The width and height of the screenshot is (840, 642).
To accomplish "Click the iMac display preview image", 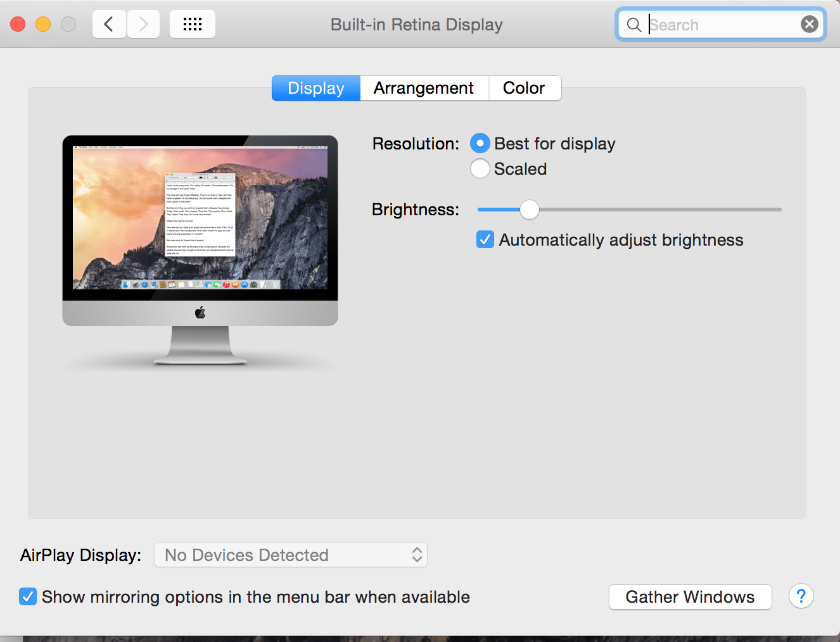I will (x=200, y=251).
